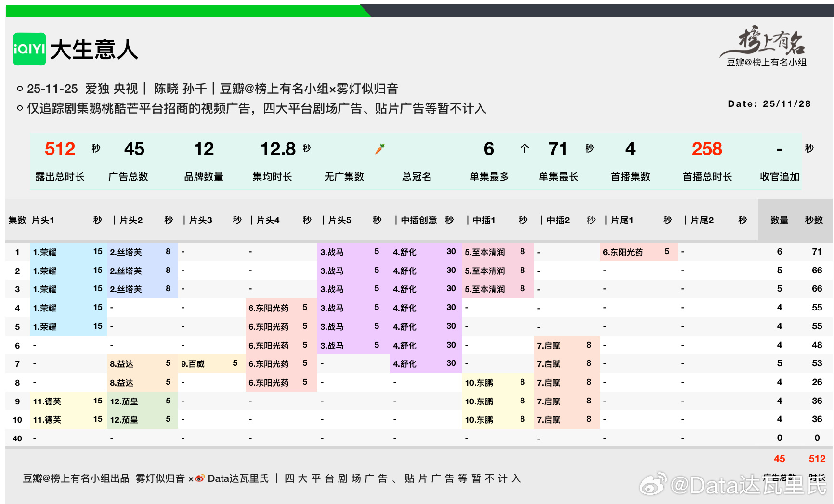Click the carrot icon above 无广集数
Viewport: 834px width, 504px height.
[380, 149]
